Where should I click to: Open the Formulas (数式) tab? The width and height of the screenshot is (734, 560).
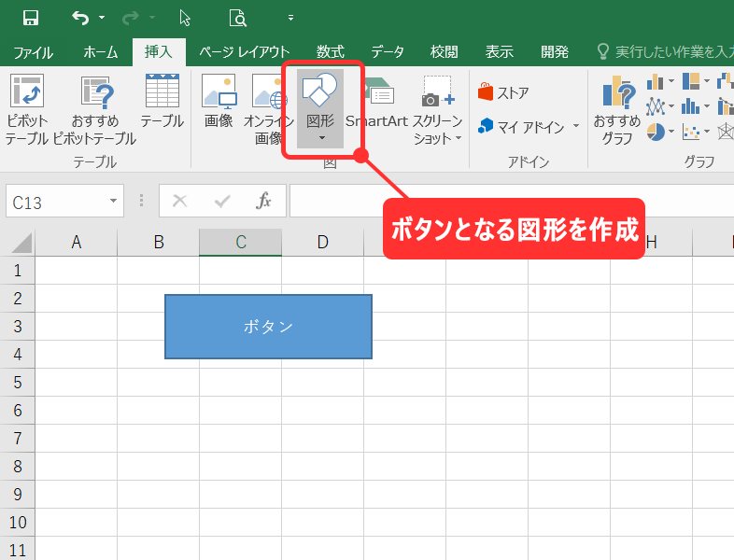pyautogui.click(x=330, y=52)
